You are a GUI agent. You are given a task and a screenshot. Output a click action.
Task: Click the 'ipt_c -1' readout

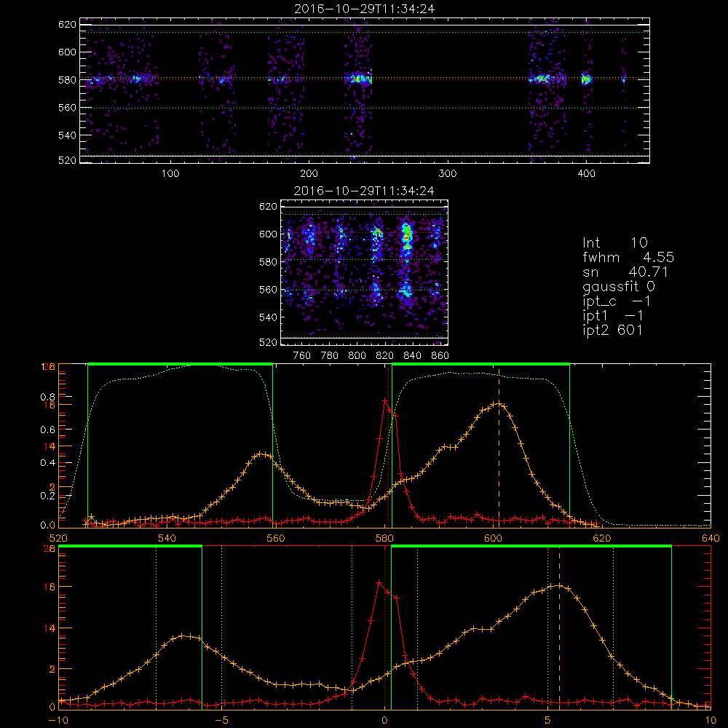[x=617, y=301]
